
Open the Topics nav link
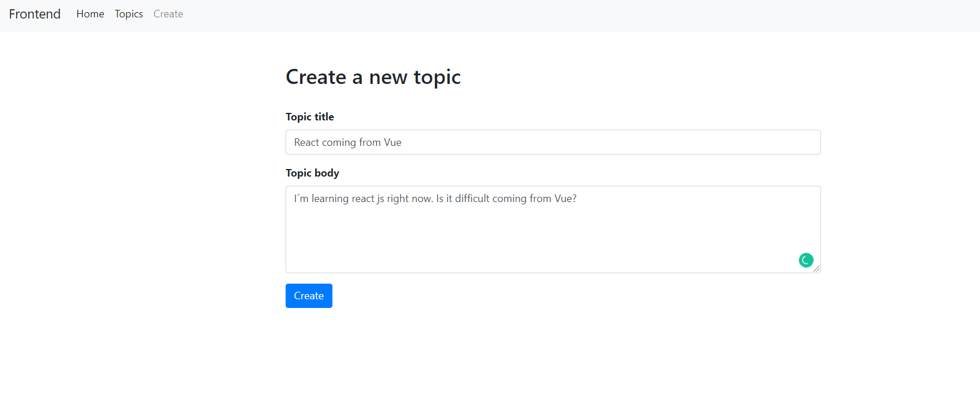coord(128,14)
